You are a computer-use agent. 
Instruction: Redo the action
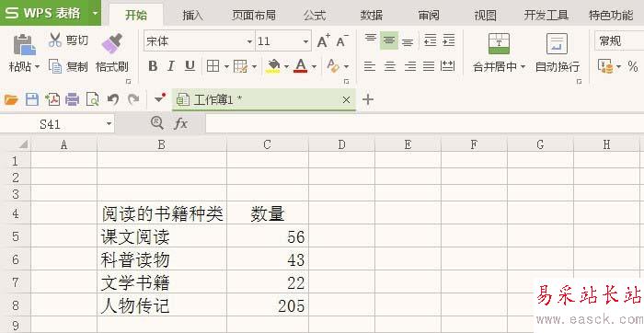pos(133,99)
